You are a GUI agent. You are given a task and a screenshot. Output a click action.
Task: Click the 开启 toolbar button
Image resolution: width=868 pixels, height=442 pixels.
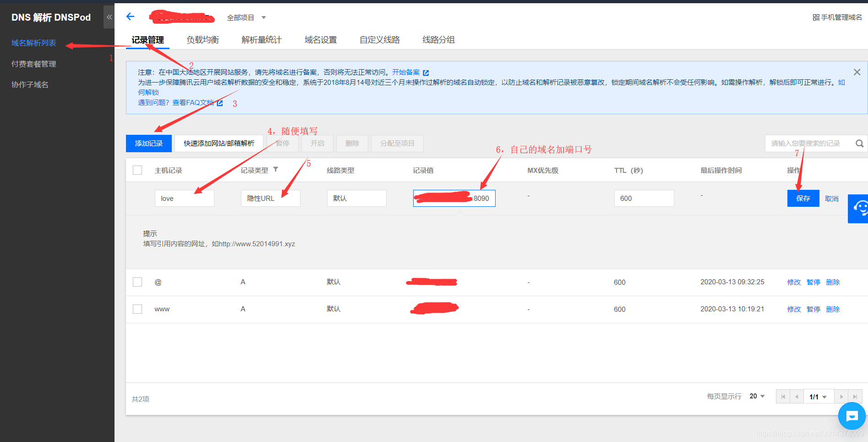(317, 144)
